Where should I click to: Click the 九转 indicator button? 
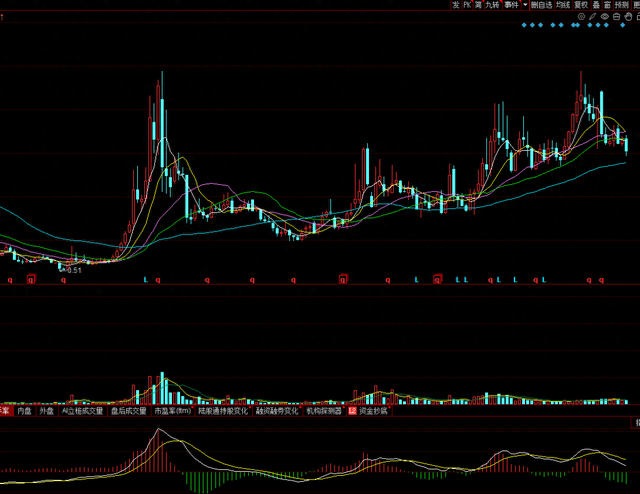coord(491,5)
